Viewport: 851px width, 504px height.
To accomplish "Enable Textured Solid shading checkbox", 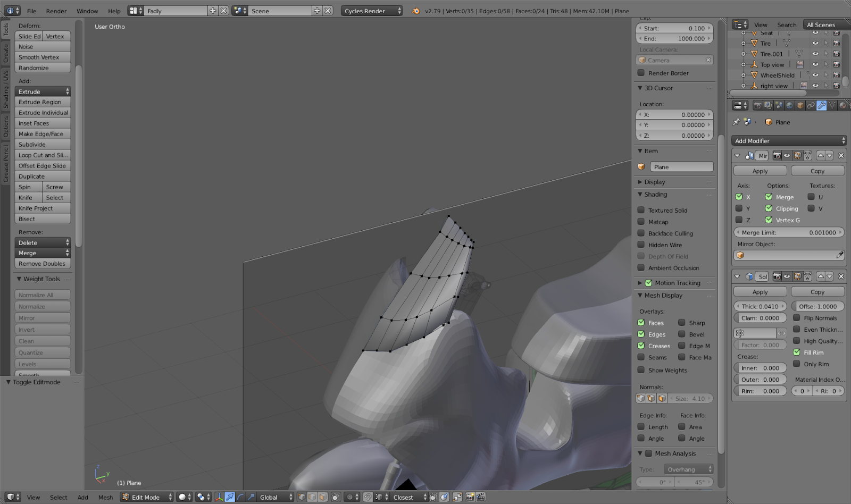I will [641, 210].
